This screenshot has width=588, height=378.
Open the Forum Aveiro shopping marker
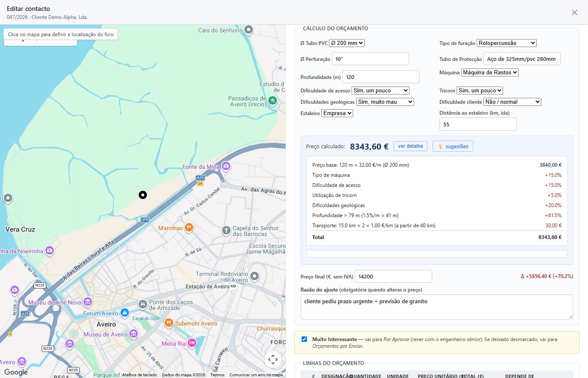125,313
